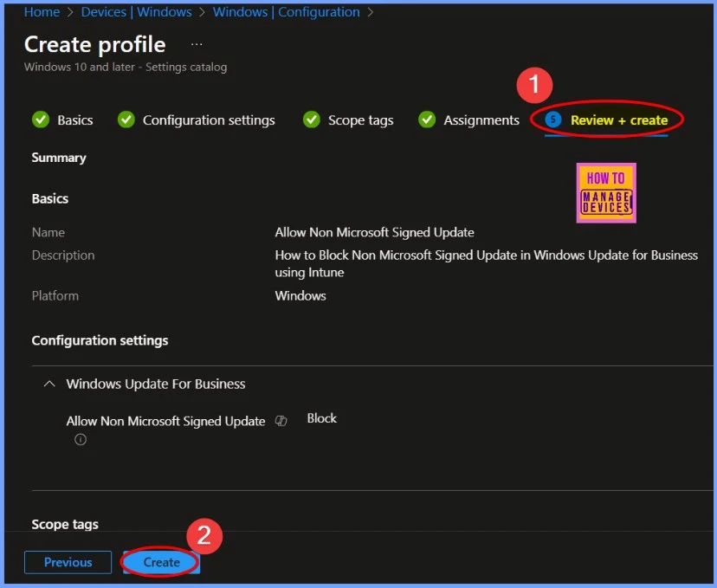Click the 'Create profile' page title
The image size is (717, 588).
pyautogui.click(x=94, y=44)
